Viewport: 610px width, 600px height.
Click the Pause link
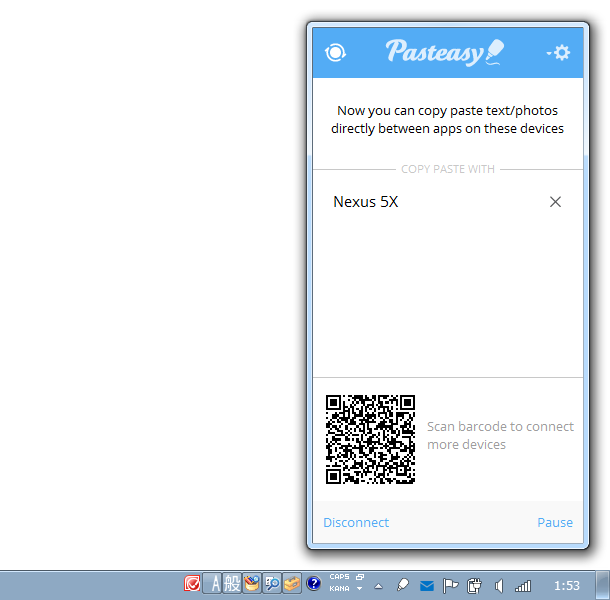click(x=555, y=522)
